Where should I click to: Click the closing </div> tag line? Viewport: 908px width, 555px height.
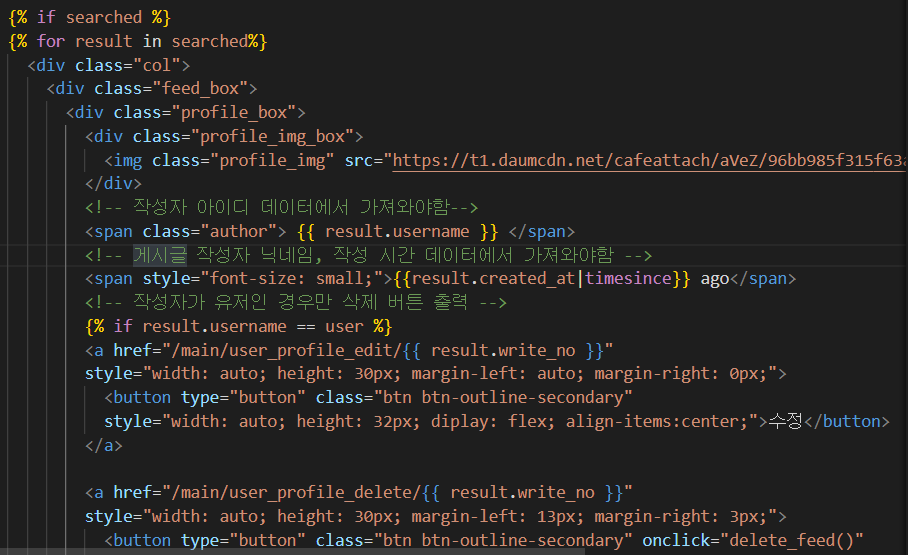[114, 184]
